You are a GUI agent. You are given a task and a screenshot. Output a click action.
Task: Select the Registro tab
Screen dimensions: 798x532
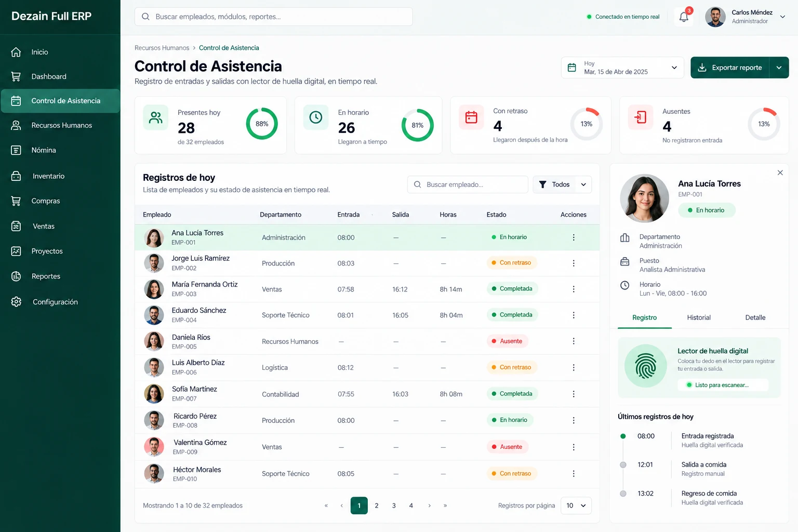pos(645,317)
